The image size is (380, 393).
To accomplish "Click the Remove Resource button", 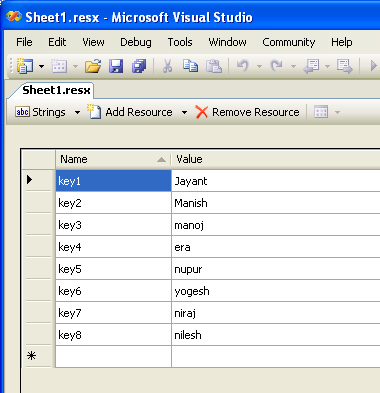I will click(247, 112).
